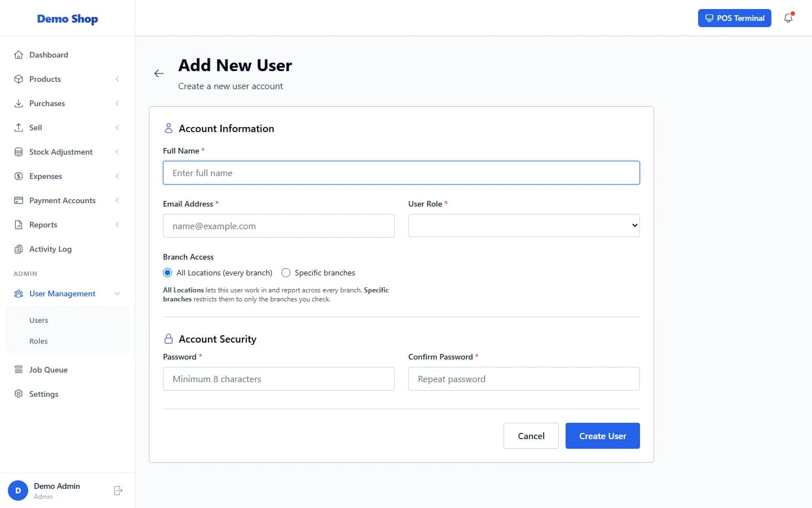Click the Create User button
812x508 pixels.
click(603, 436)
